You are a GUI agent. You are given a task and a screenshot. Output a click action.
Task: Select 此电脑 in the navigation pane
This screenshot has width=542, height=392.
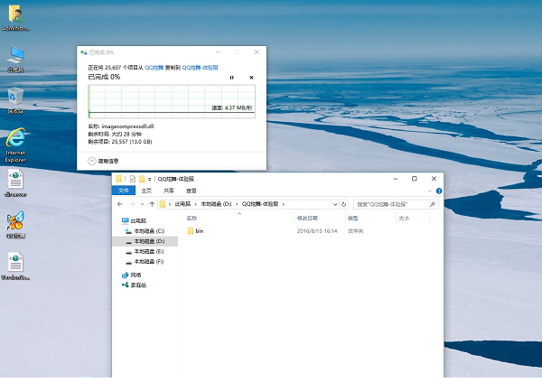(x=135, y=220)
